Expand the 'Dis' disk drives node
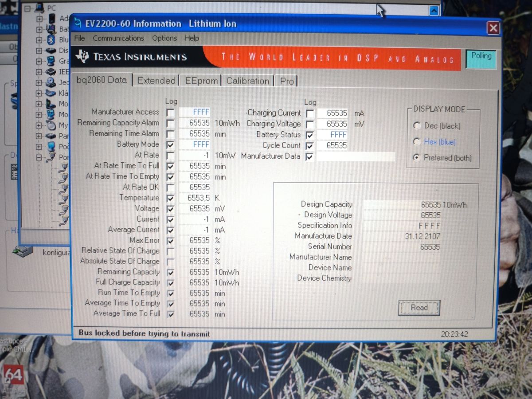532x399 pixels. [x=39, y=51]
